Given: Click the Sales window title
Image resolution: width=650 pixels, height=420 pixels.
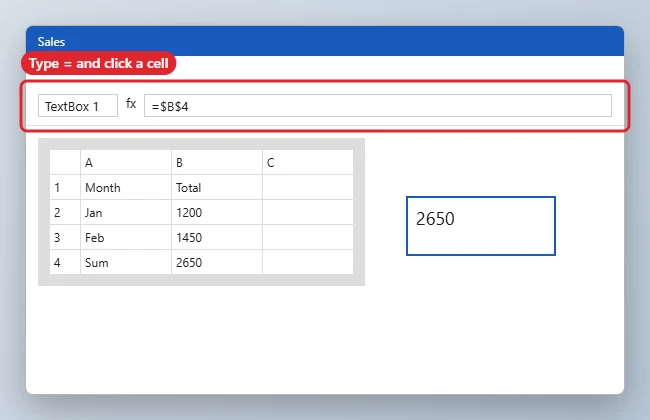Looking at the screenshot, I should (51, 41).
